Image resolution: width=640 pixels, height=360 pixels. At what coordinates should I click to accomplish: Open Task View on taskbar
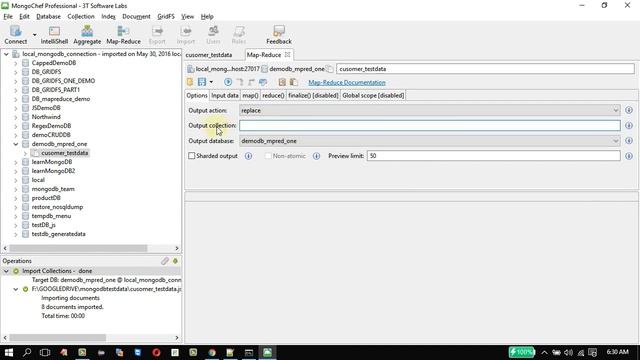point(45,352)
